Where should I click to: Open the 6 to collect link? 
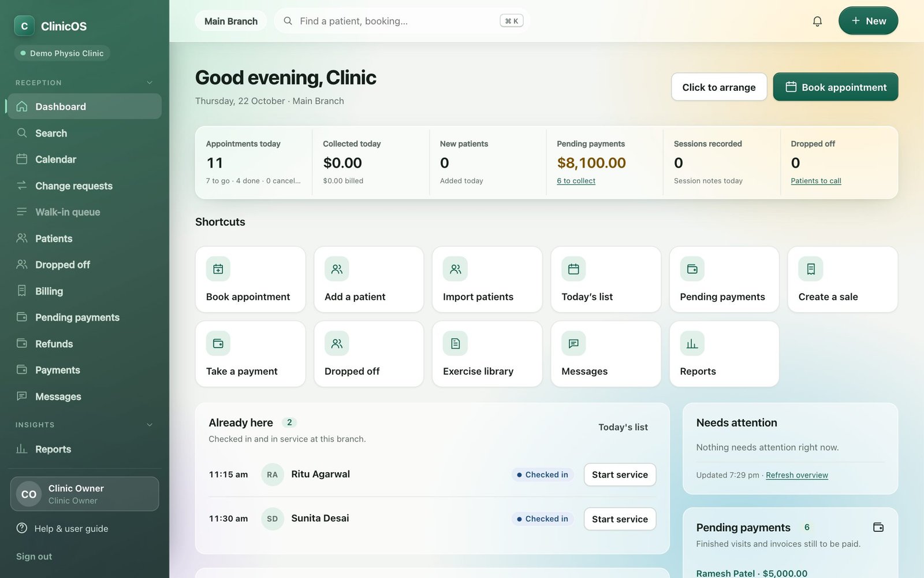click(x=576, y=181)
